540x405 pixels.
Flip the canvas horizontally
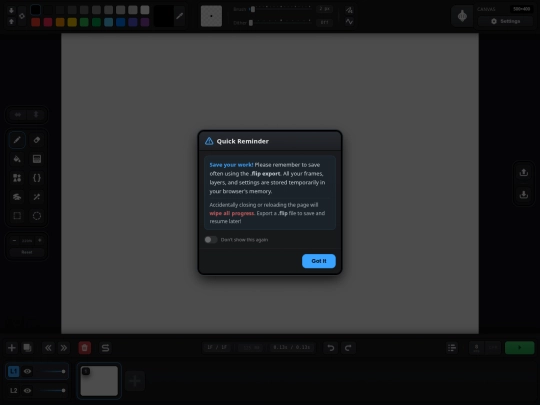click(18, 115)
